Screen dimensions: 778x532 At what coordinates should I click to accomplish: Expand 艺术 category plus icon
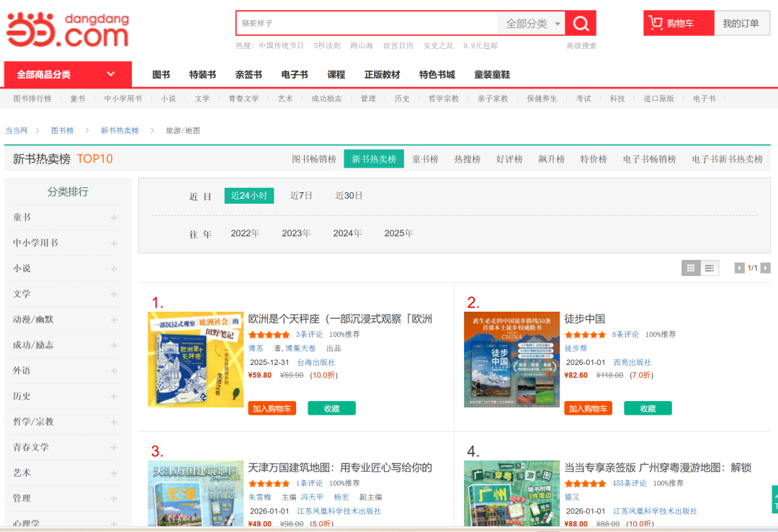tap(114, 473)
